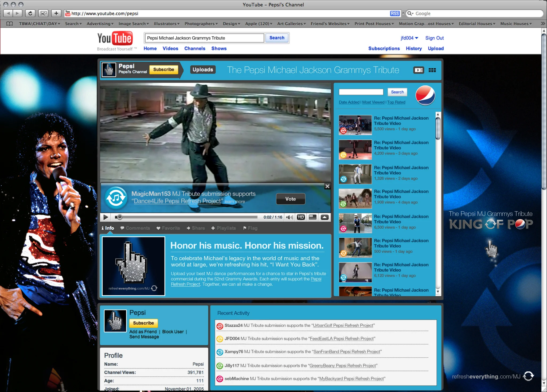Open the Home navigation tab
Image resolution: width=547 pixels, height=392 pixels.
[x=150, y=49]
